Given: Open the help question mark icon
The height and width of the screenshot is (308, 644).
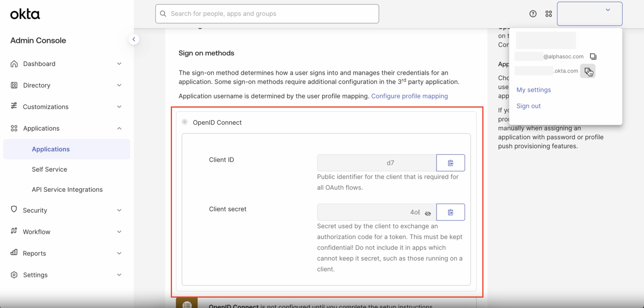Looking at the screenshot, I should 533,14.
